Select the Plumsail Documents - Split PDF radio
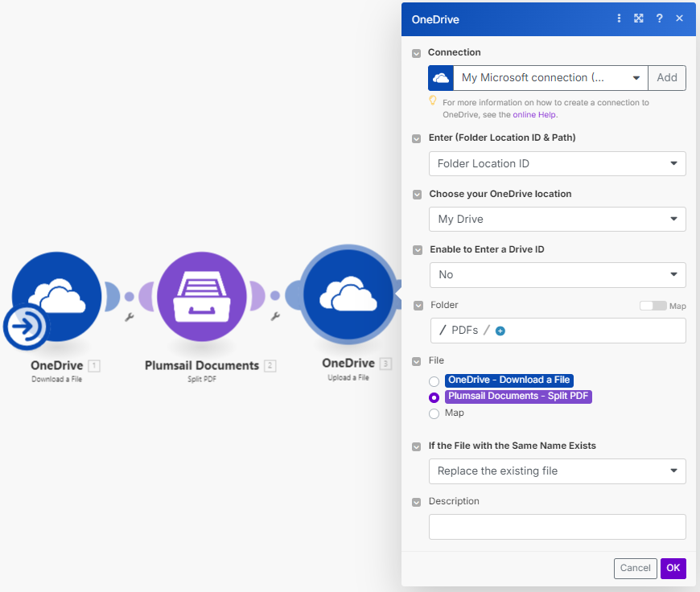Image resolution: width=700 pixels, height=592 pixels. [x=434, y=397]
